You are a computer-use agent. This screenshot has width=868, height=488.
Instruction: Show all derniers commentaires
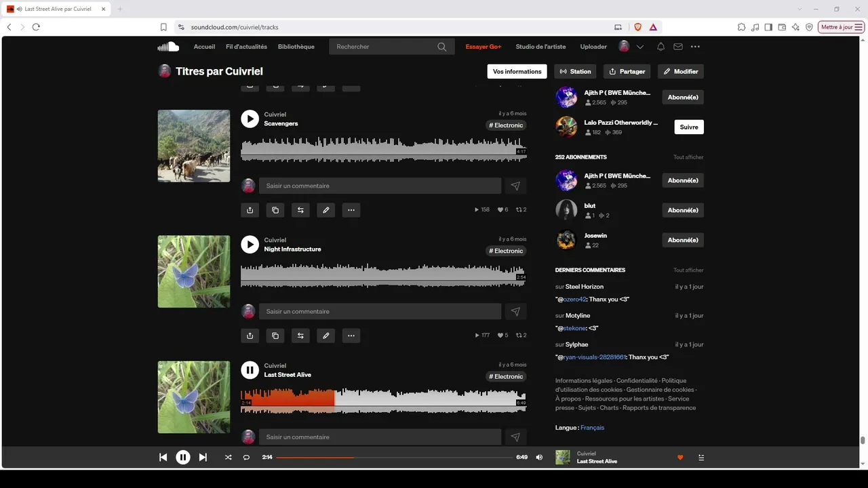tap(688, 270)
